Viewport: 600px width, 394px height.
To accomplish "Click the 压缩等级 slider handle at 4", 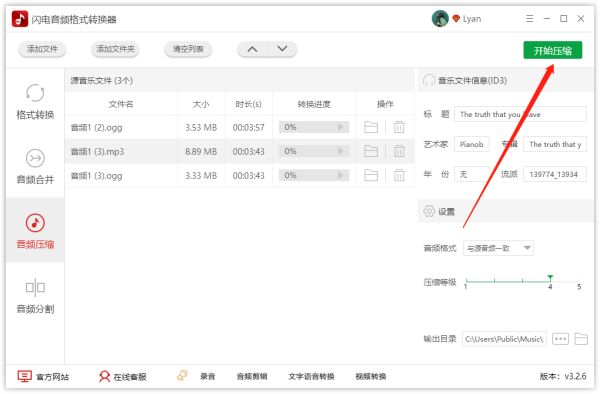I will (550, 278).
